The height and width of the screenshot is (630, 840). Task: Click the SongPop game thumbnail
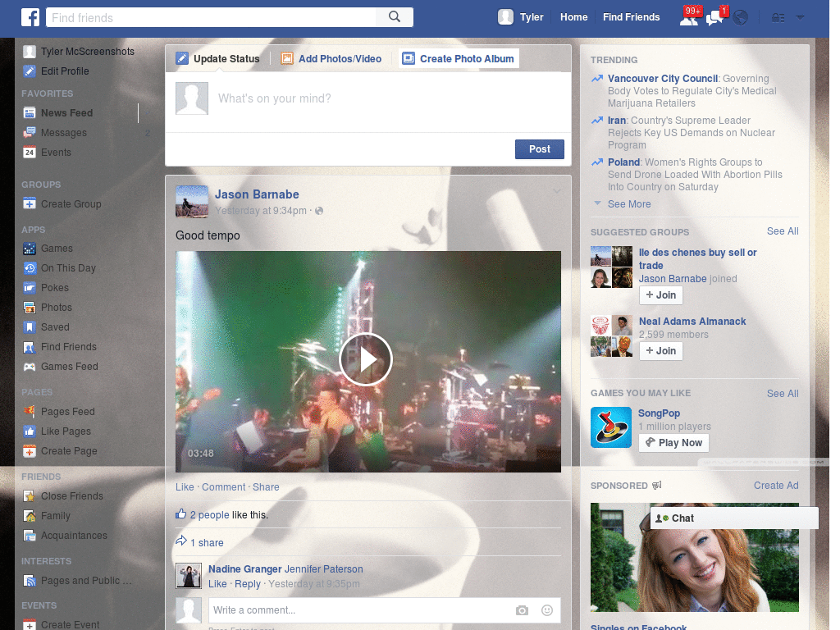[x=610, y=427]
